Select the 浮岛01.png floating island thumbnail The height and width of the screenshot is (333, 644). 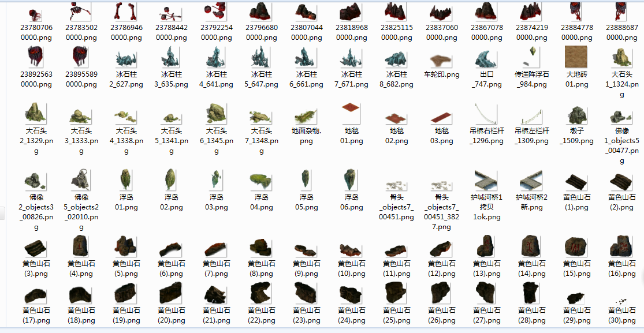(126, 179)
